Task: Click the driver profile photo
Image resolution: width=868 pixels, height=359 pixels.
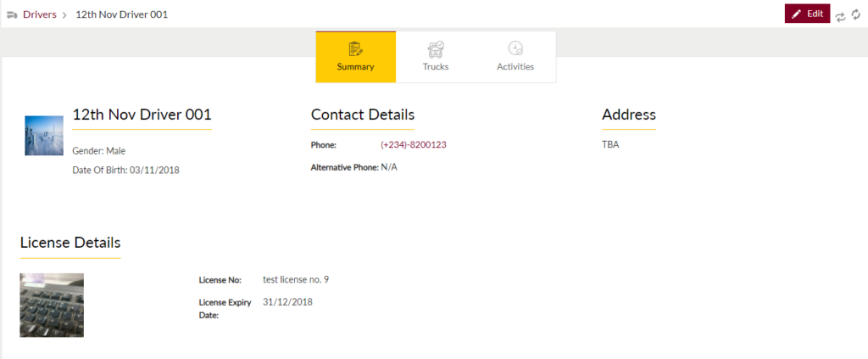Action: [44, 136]
